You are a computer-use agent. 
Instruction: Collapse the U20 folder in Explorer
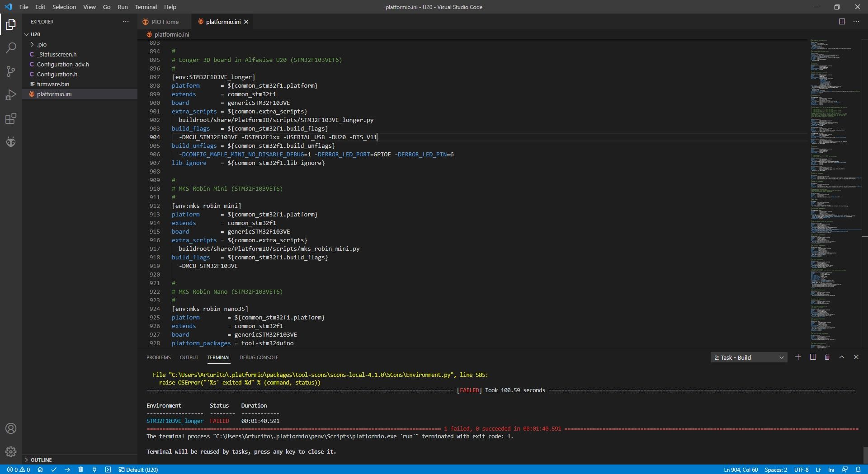pyautogui.click(x=27, y=34)
